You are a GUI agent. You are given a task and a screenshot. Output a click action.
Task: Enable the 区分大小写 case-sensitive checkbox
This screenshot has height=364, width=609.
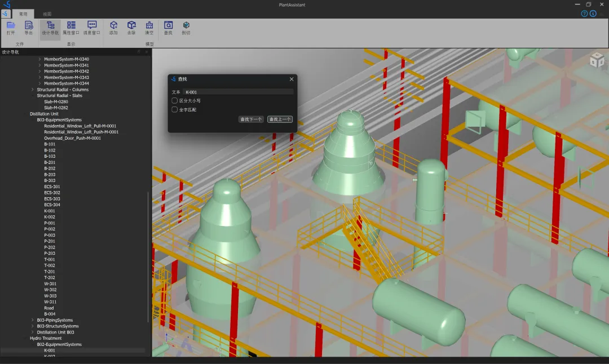pos(175,100)
